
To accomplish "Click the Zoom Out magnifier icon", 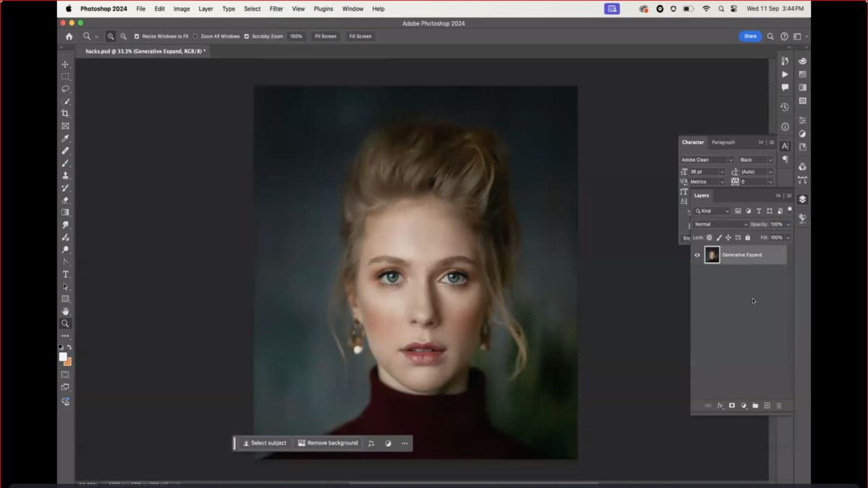I will (x=124, y=36).
